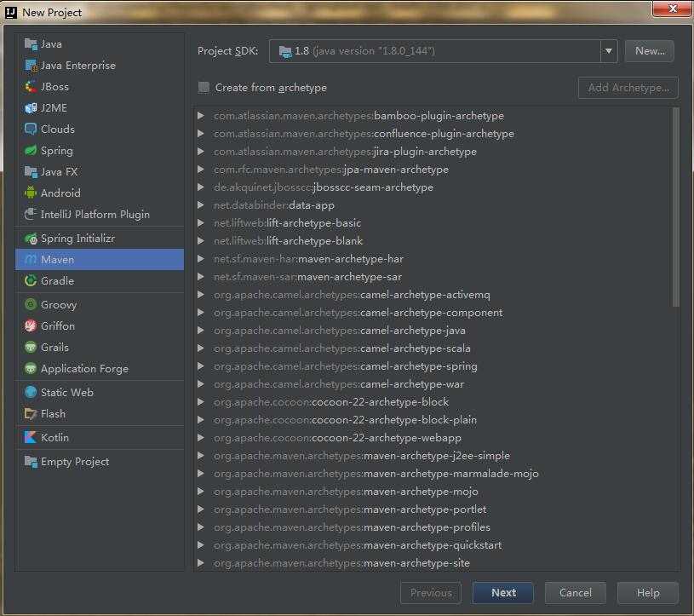
Task: Choose Static Web project type label
Action: pos(66,393)
